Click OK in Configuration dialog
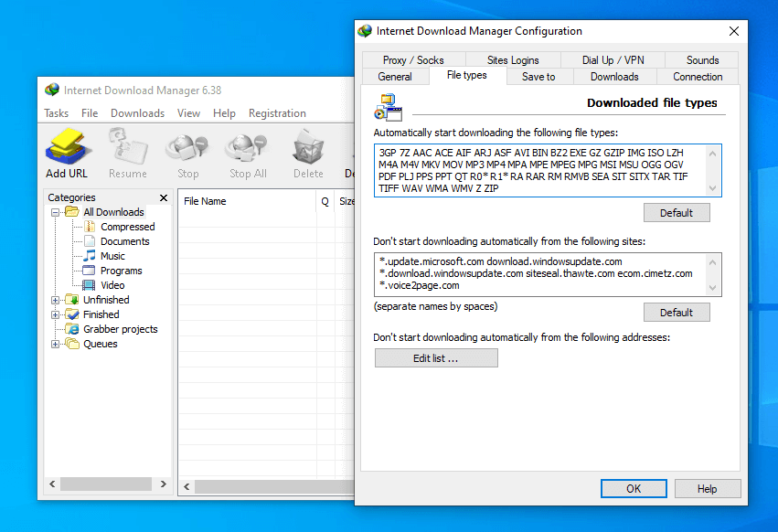This screenshot has height=532, width=778. click(x=634, y=488)
